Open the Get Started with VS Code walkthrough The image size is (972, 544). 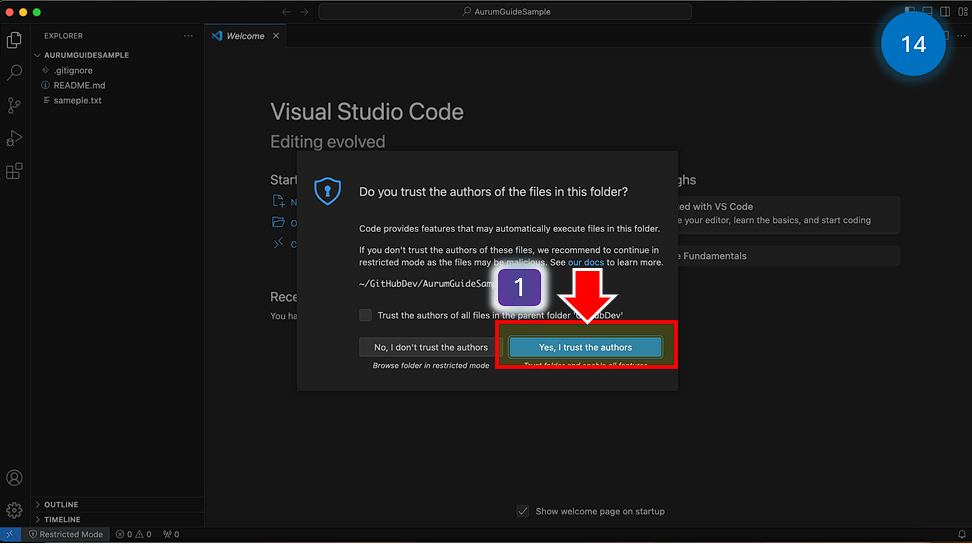pyautogui.click(x=789, y=214)
